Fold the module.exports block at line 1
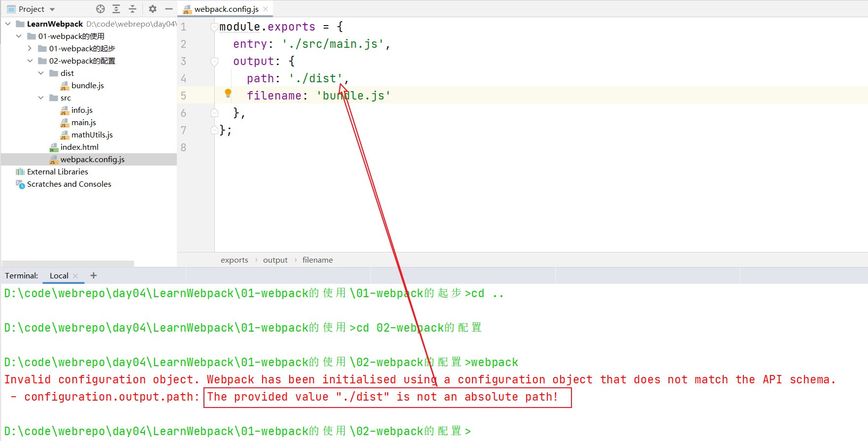868x441 pixels. click(214, 27)
